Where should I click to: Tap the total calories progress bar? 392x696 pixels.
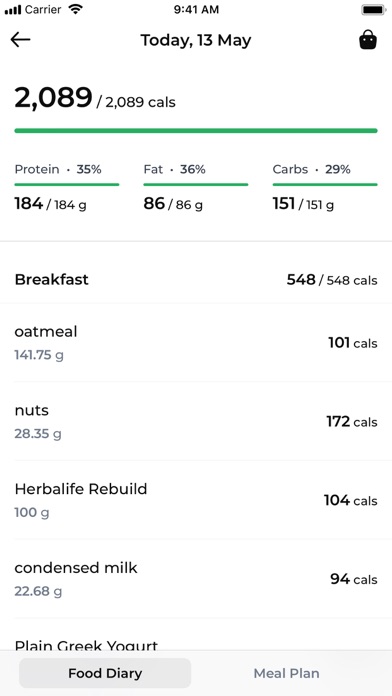coord(196,130)
